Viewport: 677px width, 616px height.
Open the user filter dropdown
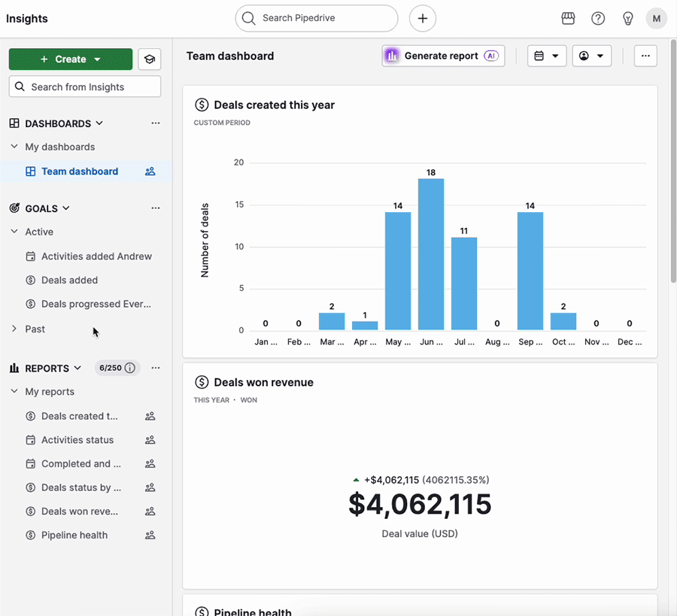[591, 56]
